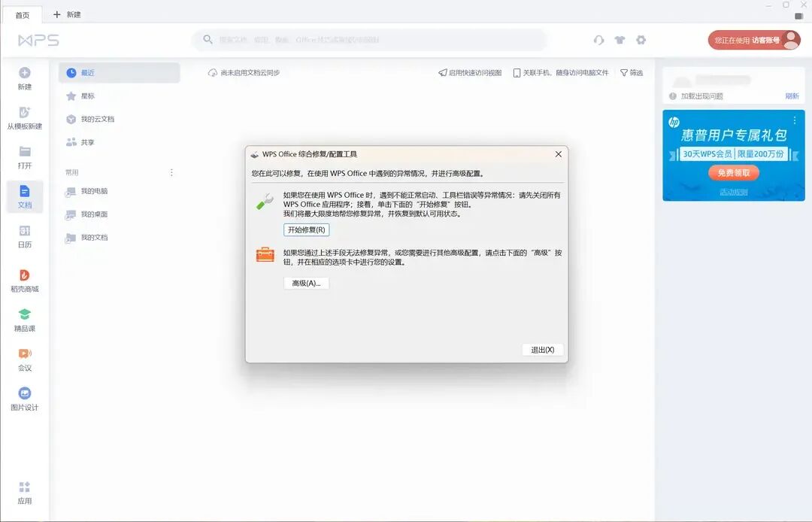Click the 新建 tab with plus icon
Viewport: 812px width, 522px height.
(x=67, y=14)
